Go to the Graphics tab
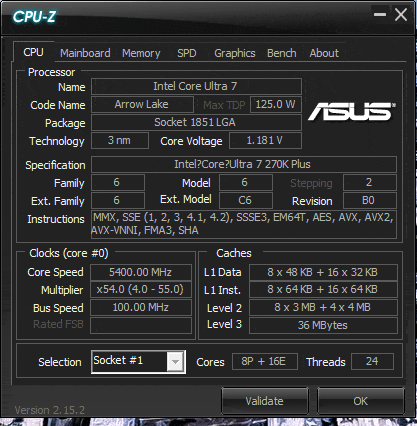Image resolution: width=417 pixels, height=426 pixels. click(x=235, y=53)
